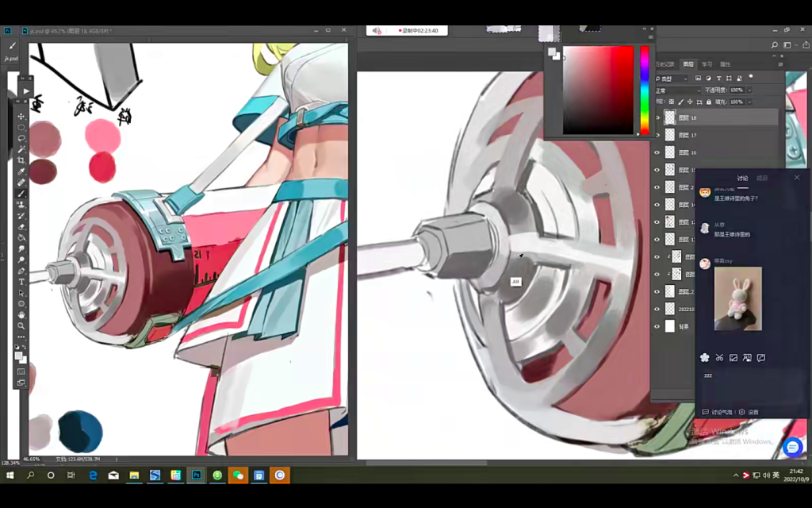The image size is (812, 508).
Task: Switch to the 讨论 discussion tab
Action: (x=742, y=179)
